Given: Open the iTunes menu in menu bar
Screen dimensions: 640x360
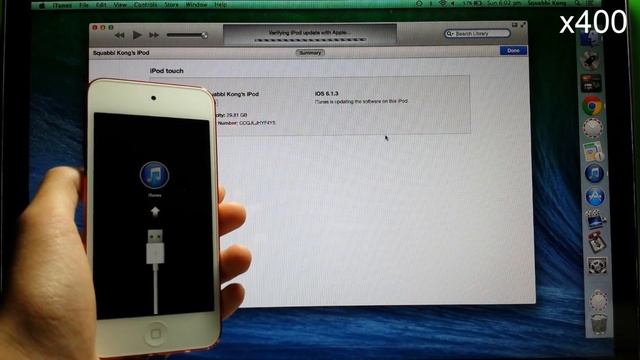Looking at the screenshot, I should tap(62, 5).
